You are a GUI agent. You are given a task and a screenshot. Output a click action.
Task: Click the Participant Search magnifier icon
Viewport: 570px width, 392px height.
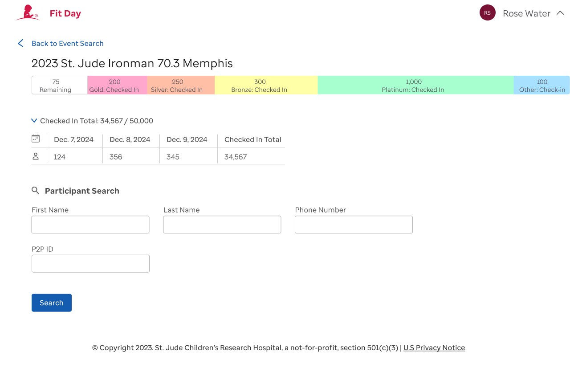[36, 190]
